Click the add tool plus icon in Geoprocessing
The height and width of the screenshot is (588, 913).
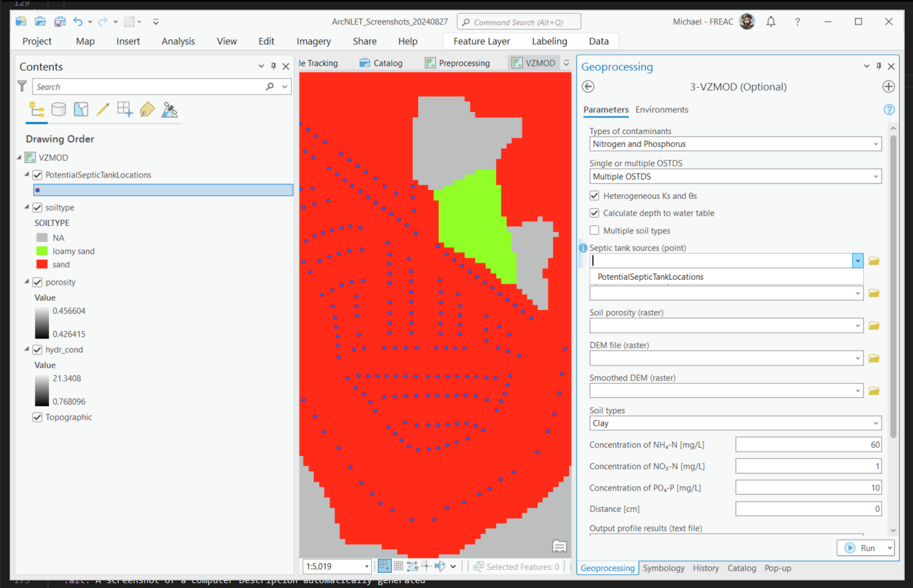tap(889, 86)
